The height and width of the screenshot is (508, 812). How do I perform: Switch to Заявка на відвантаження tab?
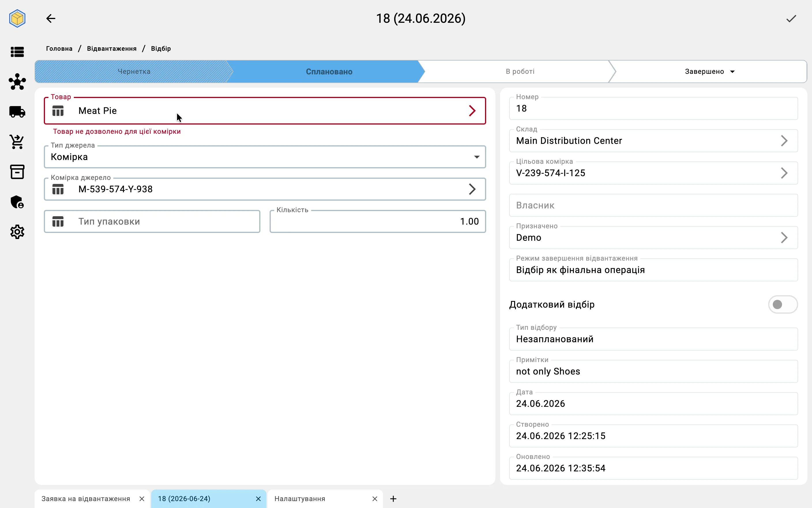(x=86, y=498)
